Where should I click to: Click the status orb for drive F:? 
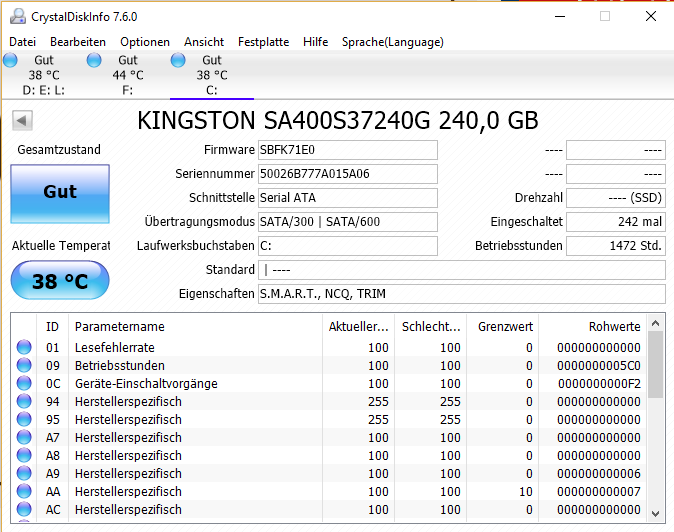[x=95, y=61]
